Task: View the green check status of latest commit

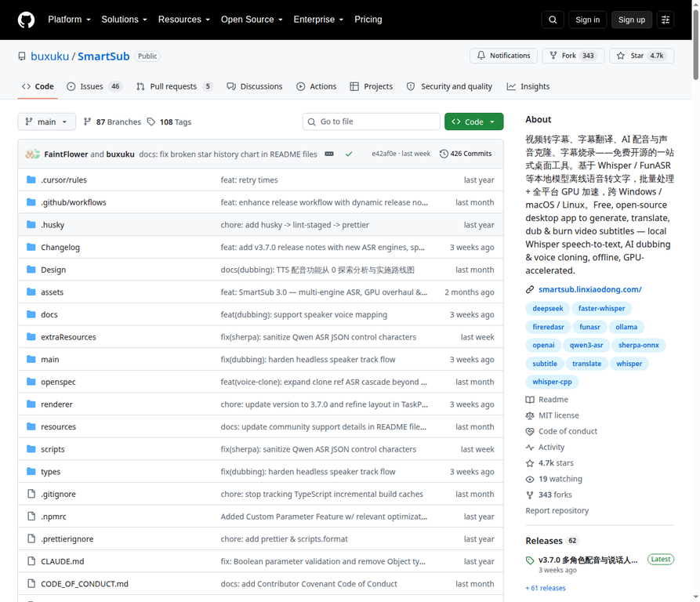Action: [x=349, y=154]
